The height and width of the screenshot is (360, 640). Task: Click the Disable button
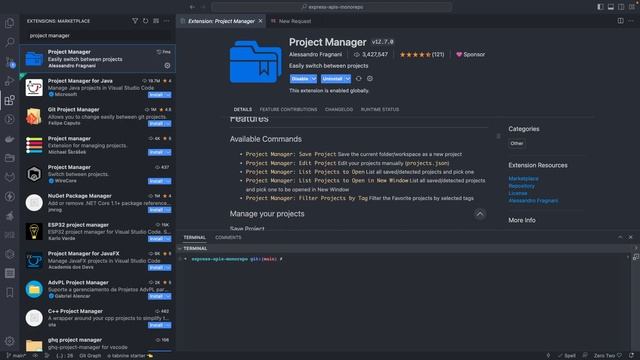point(300,79)
